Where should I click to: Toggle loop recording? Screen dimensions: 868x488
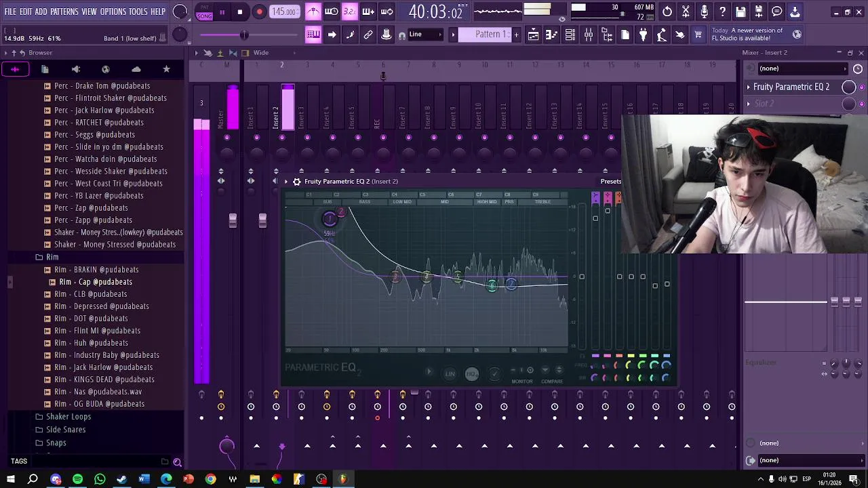click(387, 12)
